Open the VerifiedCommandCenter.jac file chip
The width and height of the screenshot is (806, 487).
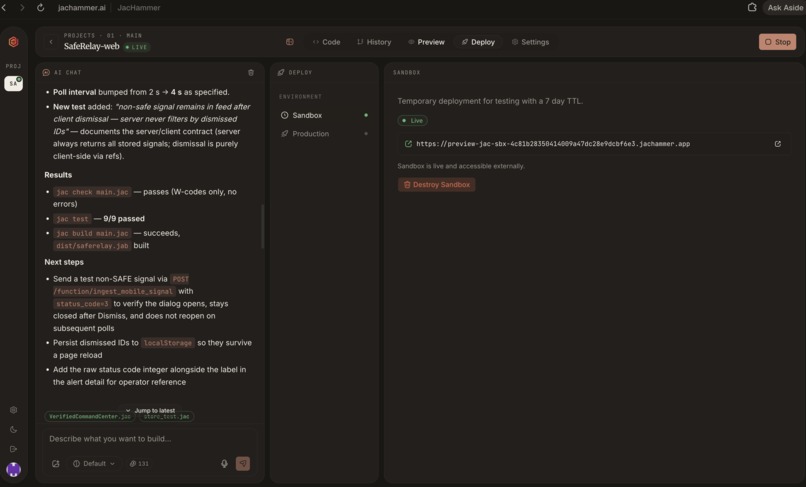click(90, 417)
